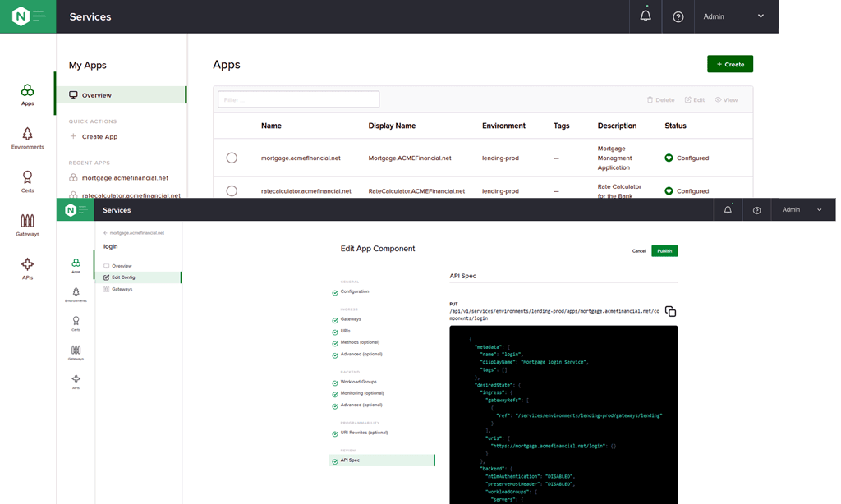Go back to mortgage.acmefinancial.net breadcrumb

pos(134,233)
